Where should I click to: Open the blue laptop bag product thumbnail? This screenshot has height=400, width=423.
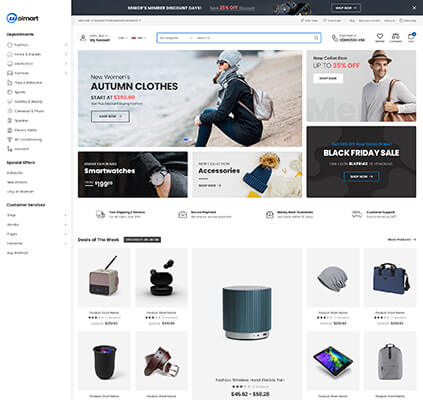pos(390,277)
